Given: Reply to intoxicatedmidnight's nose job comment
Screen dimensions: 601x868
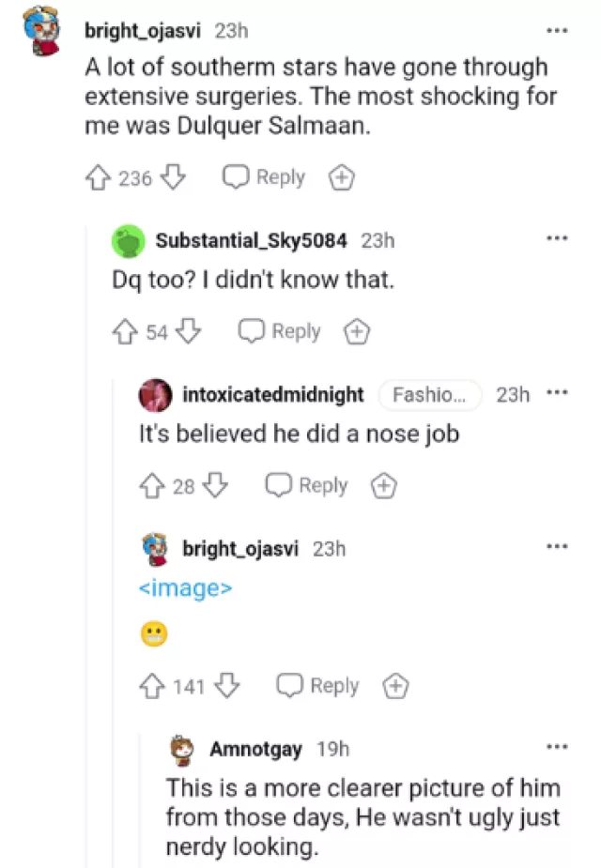Looking at the screenshot, I should [307, 485].
